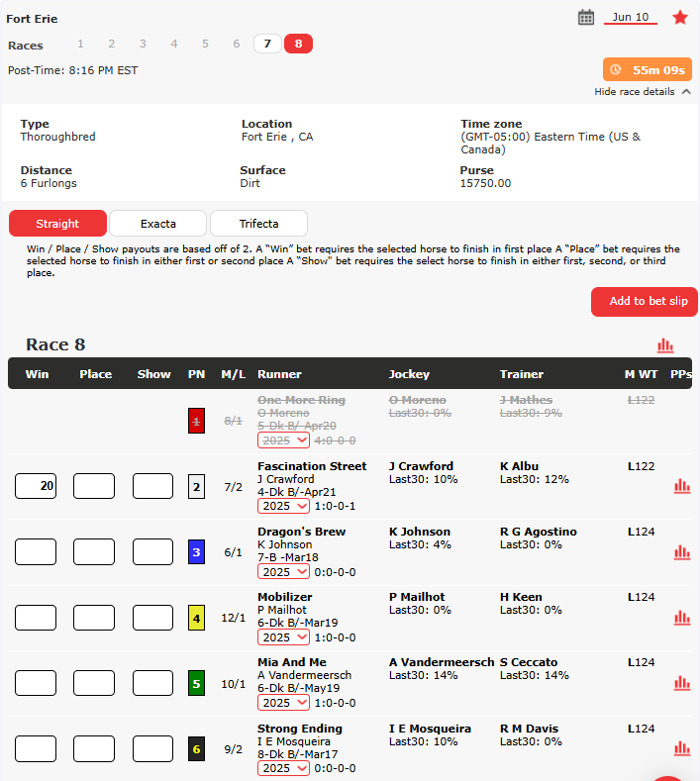The height and width of the screenshot is (781, 700).
Task: Click runner name Fascination Street
Action: coord(312,466)
